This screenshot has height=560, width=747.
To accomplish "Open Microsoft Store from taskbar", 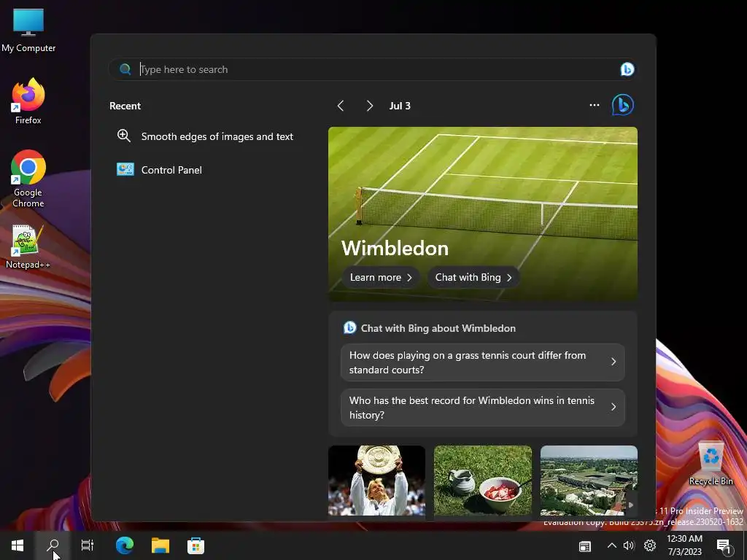I will [196, 545].
